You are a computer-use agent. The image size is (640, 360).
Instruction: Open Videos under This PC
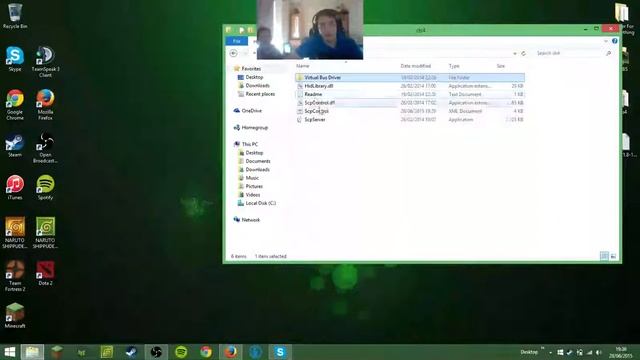[x=249, y=195]
